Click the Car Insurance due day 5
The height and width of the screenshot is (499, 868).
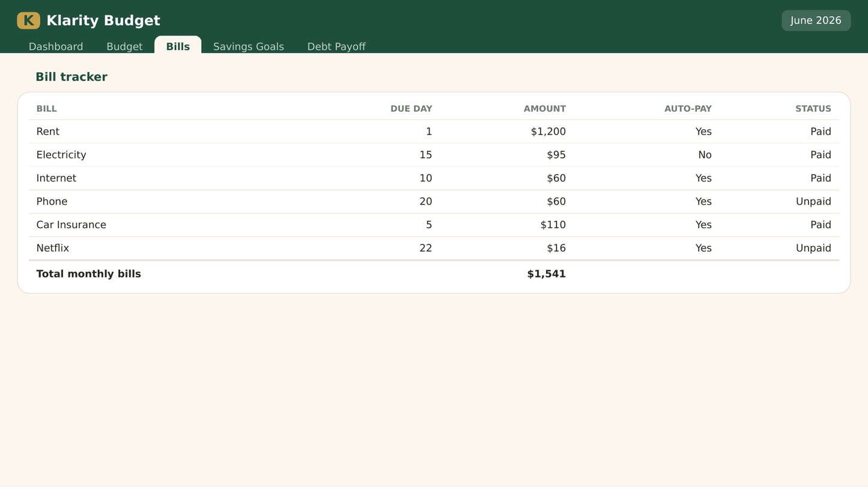click(429, 225)
